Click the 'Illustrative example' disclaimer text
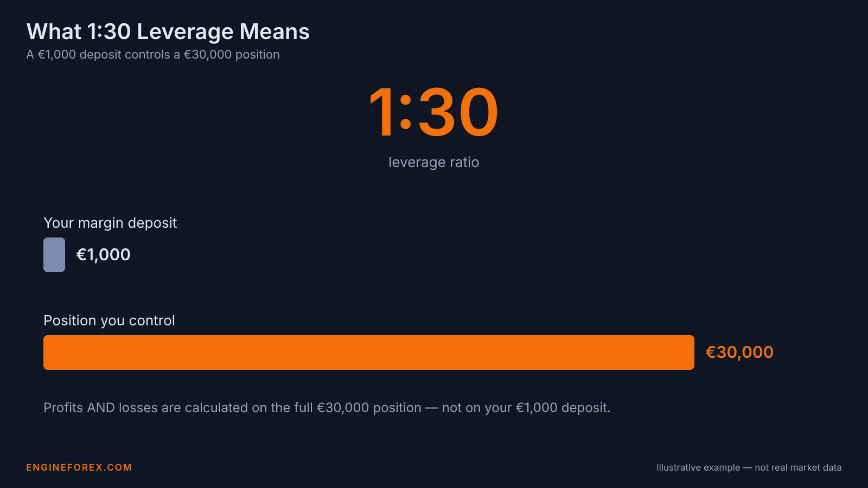 [x=749, y=467]
